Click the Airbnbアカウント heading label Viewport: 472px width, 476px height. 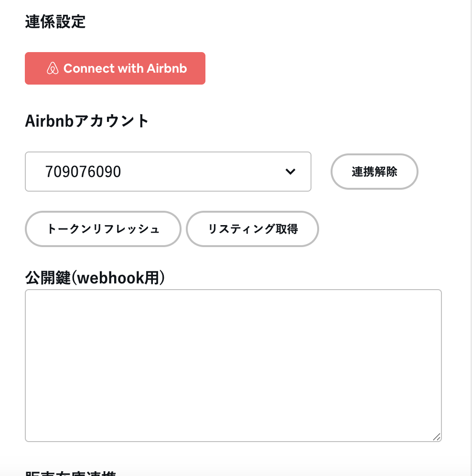pyautogui.click(x=87, y=121)
